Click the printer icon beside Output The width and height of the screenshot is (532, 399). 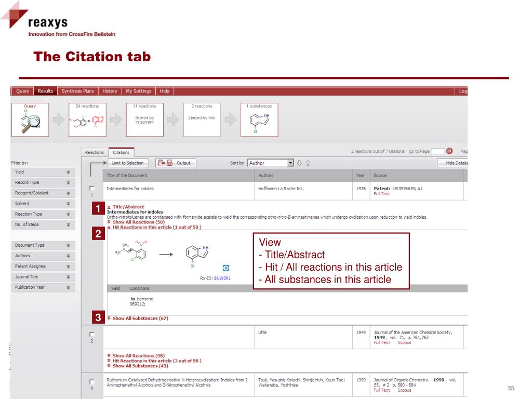click(x=170, y=163)
